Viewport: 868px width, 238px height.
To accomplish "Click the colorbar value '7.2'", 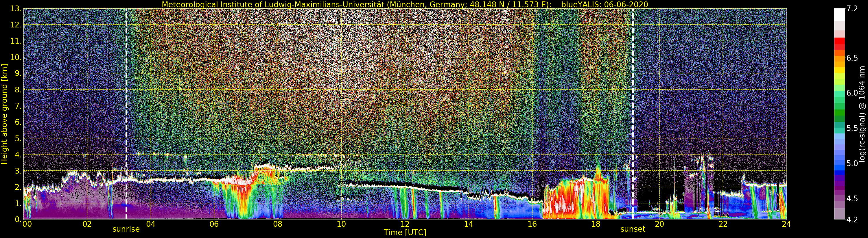I will click(x=852, y=9).
